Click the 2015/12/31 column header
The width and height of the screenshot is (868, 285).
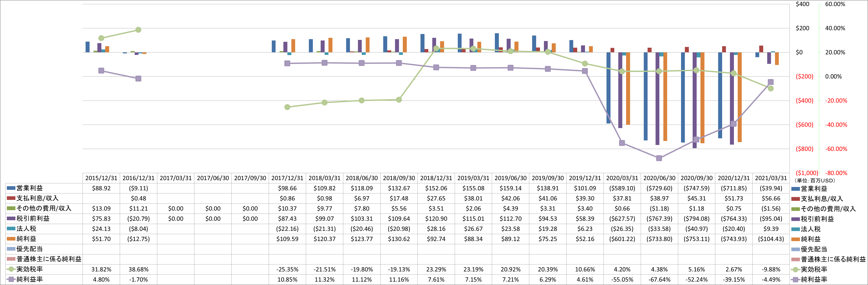101,178
